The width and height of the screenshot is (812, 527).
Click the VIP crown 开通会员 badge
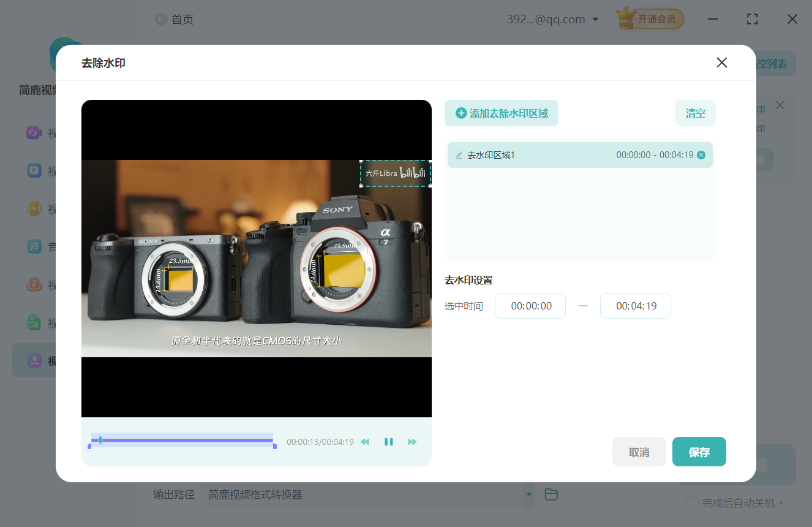click(650, 20)
